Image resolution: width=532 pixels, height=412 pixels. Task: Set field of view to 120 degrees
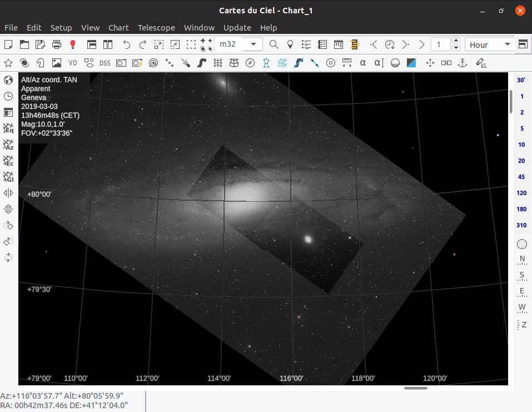[x=521, y=193]
